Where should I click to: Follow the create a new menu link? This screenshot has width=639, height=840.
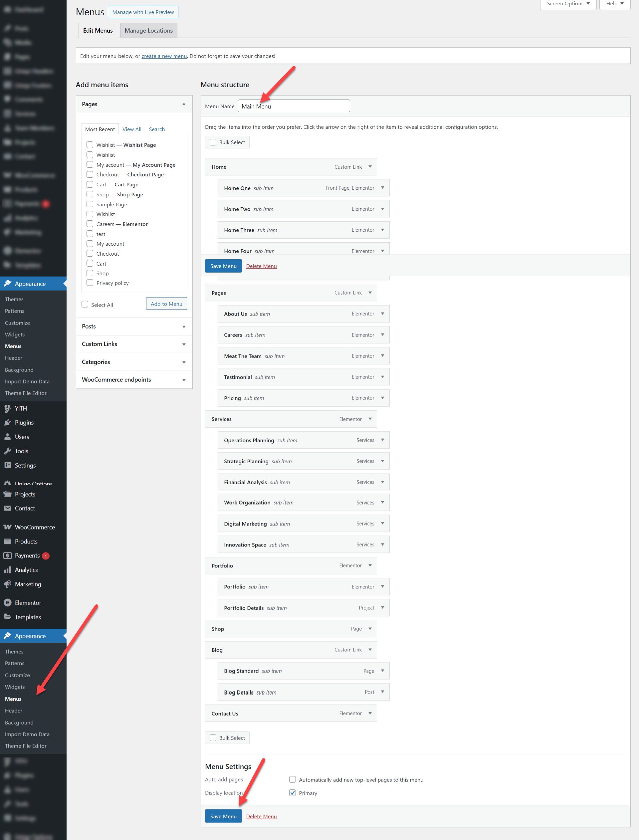click(x=164, y=56)
